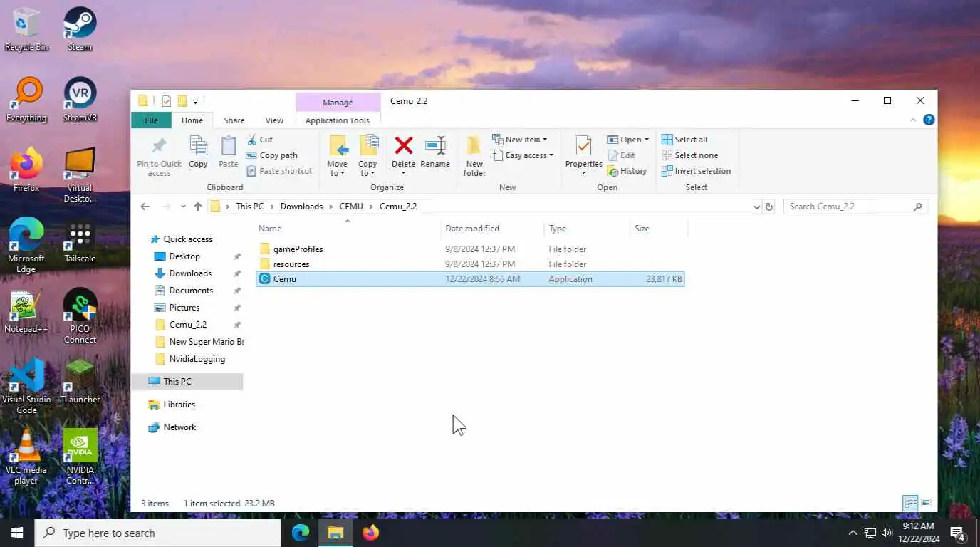This screenshot has height=547, width=980.
Task: Select Libraries in the navigation pane
Action: (x=179, y=405)
